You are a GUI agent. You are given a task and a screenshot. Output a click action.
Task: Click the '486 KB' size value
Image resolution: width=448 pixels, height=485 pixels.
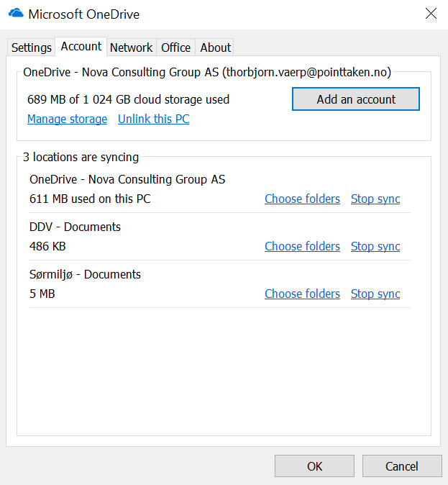pyautogui.click(x=47, y=247)
